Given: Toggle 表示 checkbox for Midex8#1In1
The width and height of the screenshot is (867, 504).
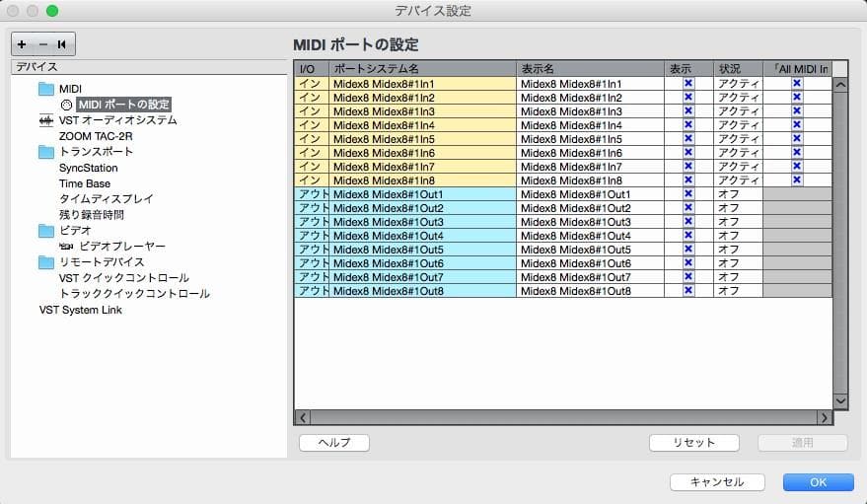Looking at the screenshot, I should click(x=688, y=84).
